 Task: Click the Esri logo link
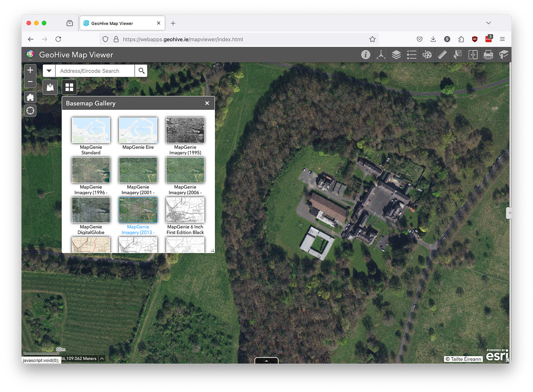pos(497,355)
